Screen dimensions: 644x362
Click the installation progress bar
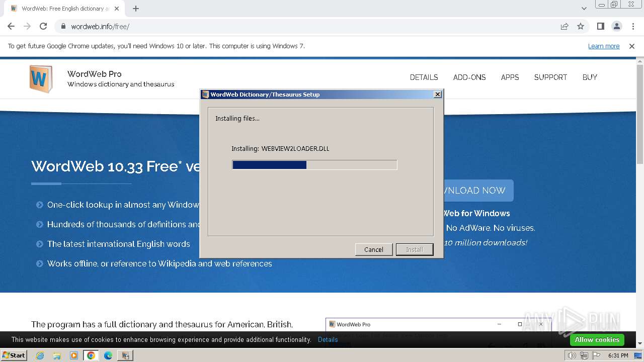coord(314,165)
